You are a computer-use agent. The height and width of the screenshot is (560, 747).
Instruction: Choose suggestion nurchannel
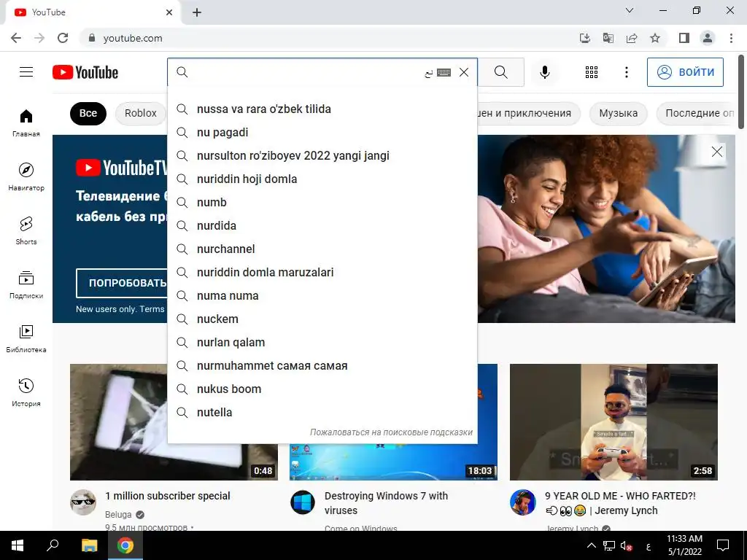tap(322, 249)
